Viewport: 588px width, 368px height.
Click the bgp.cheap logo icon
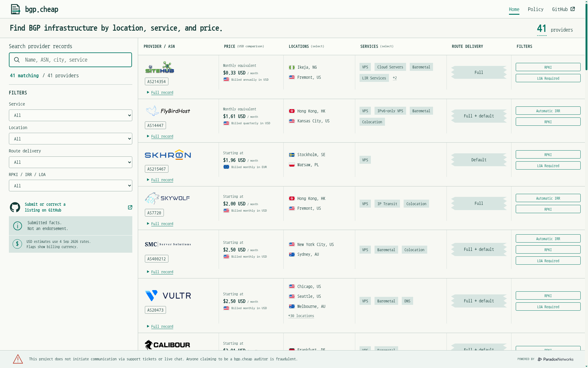coord(15,9)
